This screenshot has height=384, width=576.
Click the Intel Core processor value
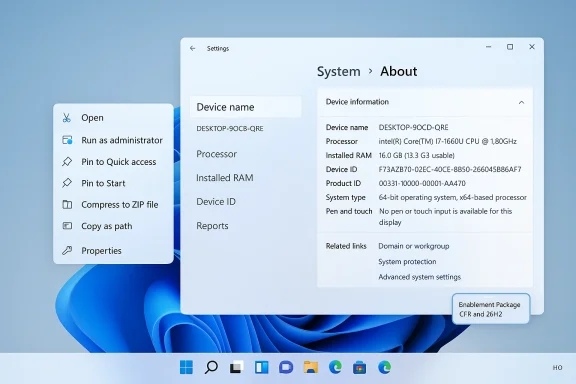(x=447, y=141)
